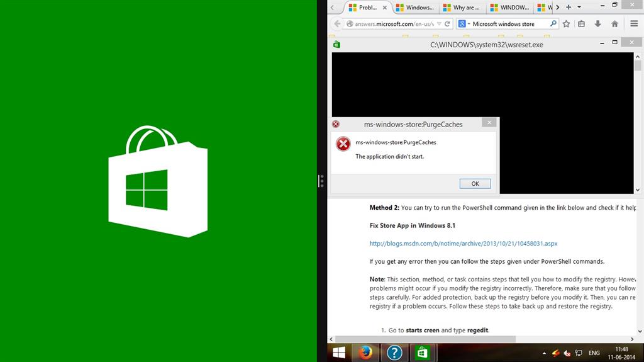
Task: Click the page scrollbar down arrow
Action: pos(640,332)
